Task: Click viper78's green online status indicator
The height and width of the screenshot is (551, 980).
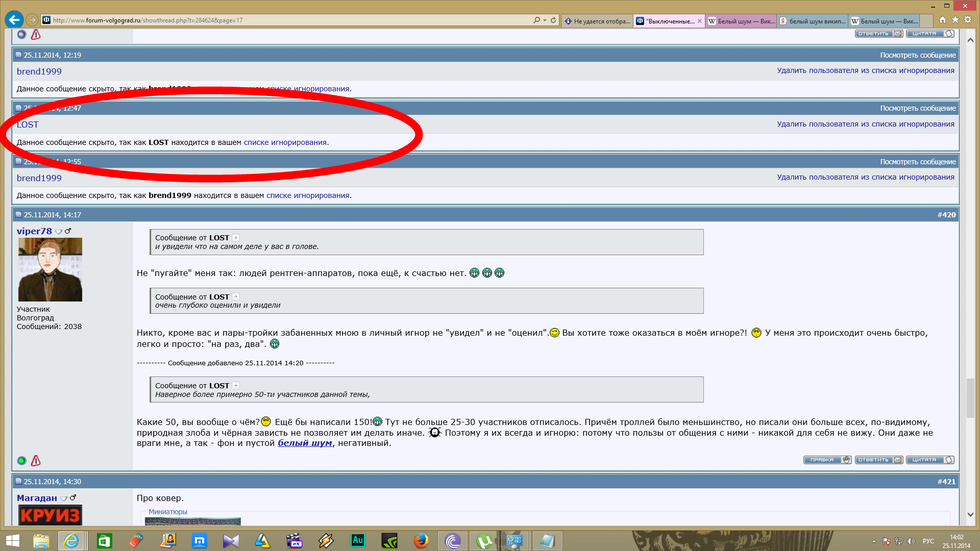Action: click(21, 461)
